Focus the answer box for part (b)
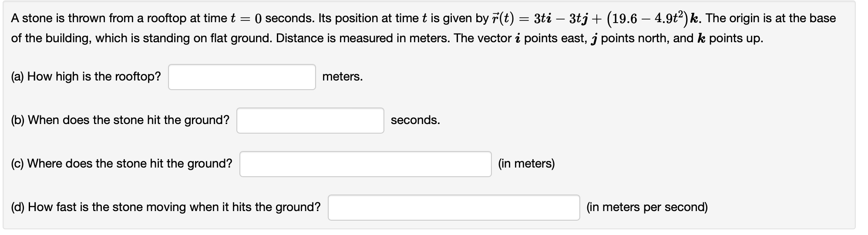This screenshot has height=235, width=868. [310, 121]
